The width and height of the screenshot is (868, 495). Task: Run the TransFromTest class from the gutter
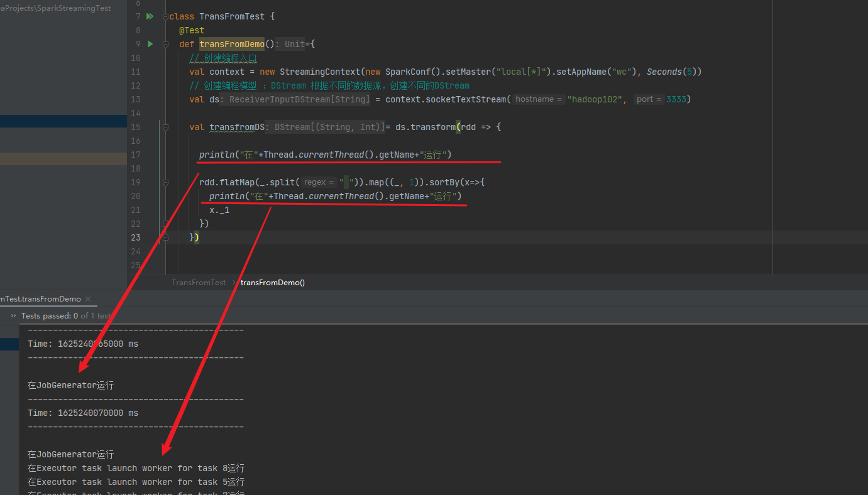point(150,16)
